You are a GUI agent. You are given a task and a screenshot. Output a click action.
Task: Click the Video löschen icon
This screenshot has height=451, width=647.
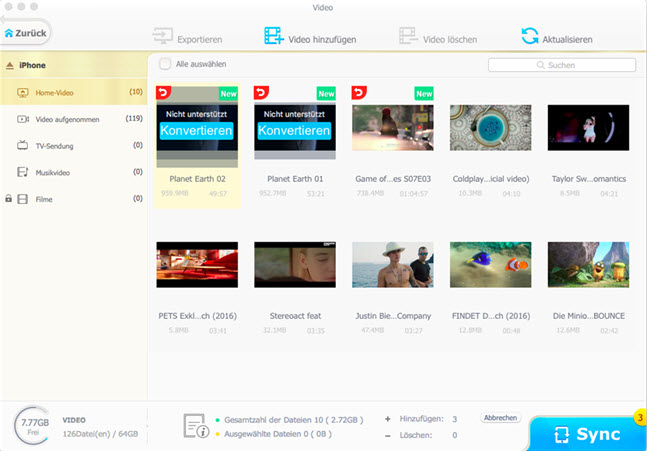coord(408,39)
